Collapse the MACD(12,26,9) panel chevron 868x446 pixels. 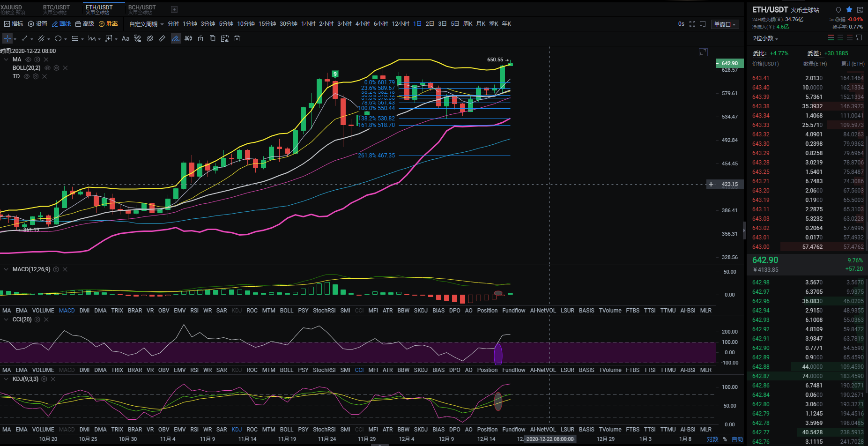click(x=6, y=269)
